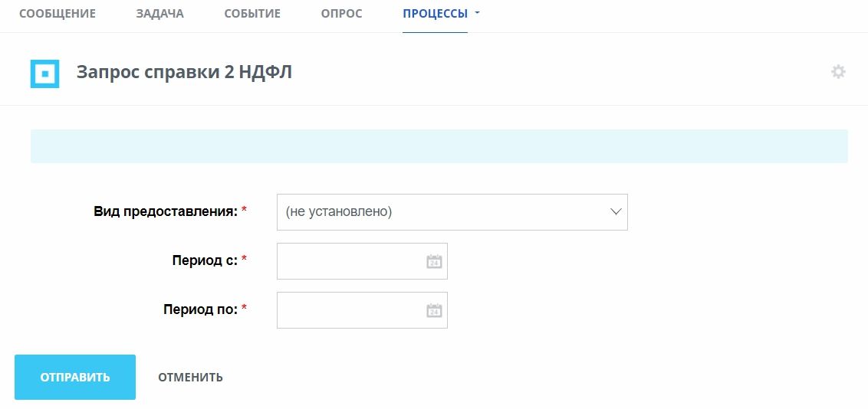The height and width of the screenshot is (409, 868).
Task: Expand the Вид предоставления dropdown list
Action: 452,212
